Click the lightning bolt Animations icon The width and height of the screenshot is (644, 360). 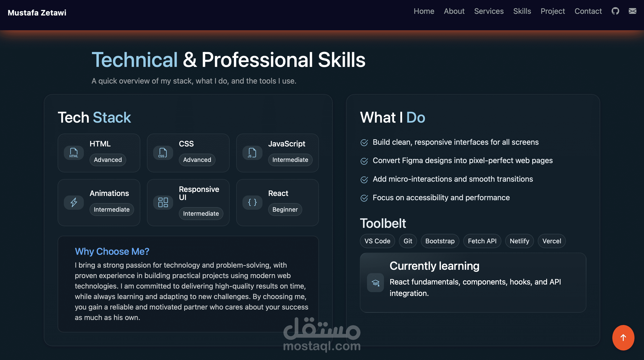[74, 202]
